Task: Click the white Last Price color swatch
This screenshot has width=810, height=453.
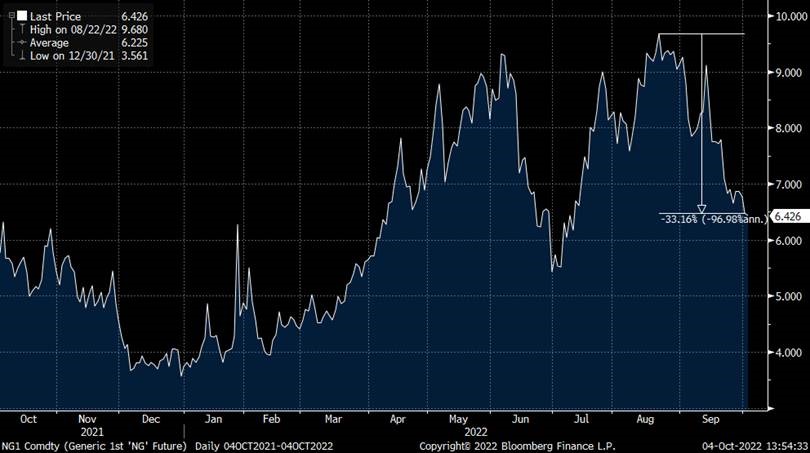Action: 21,17
